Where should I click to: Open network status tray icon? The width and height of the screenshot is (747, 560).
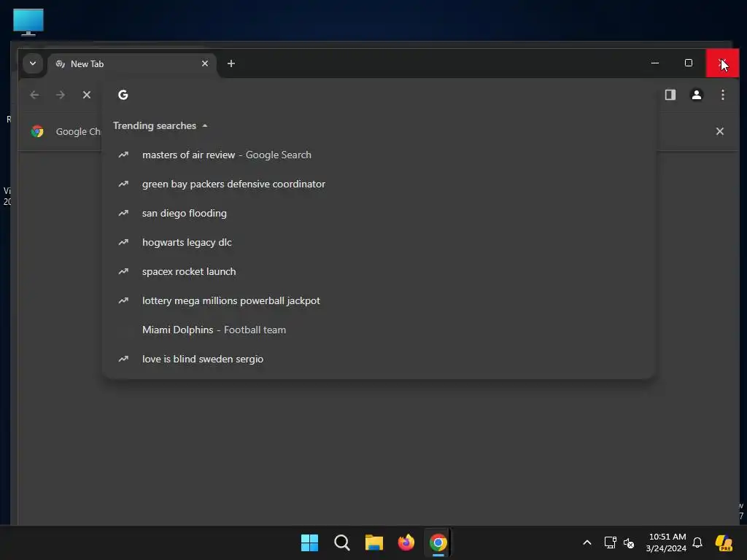coord(611,542)
